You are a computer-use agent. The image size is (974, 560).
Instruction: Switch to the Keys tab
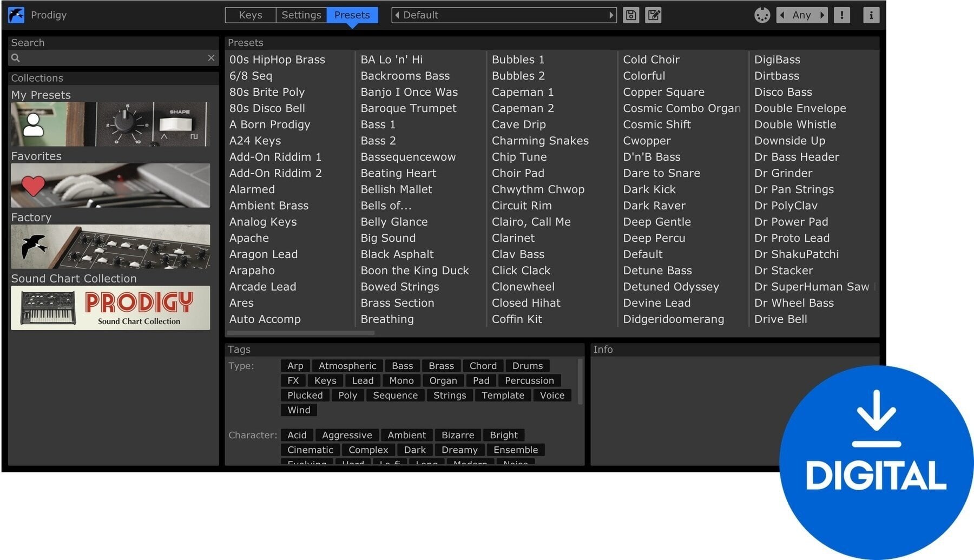coord(251,15)
